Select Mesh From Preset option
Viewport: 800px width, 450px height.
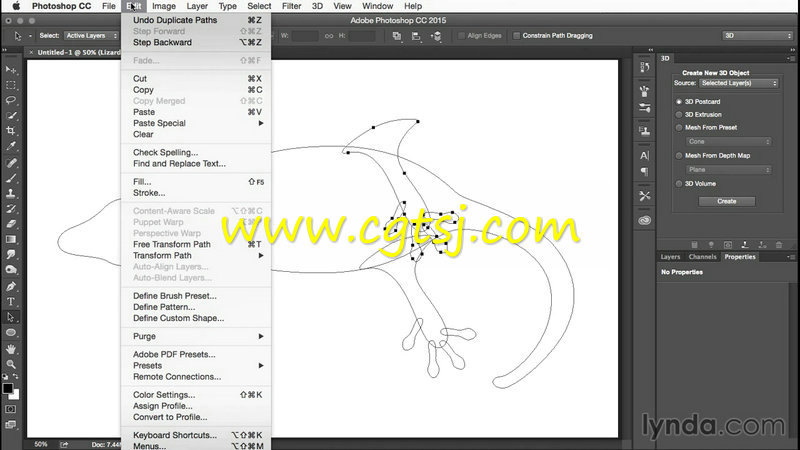[x=679, y=128]
